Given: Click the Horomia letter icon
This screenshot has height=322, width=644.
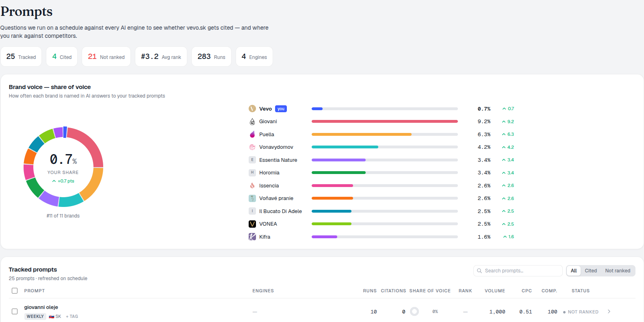Looking at the screenshot, I should tap(252, 173).
